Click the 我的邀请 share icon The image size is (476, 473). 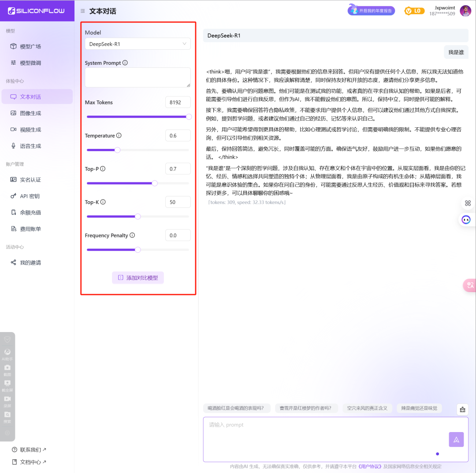click(x=13, y=262)
